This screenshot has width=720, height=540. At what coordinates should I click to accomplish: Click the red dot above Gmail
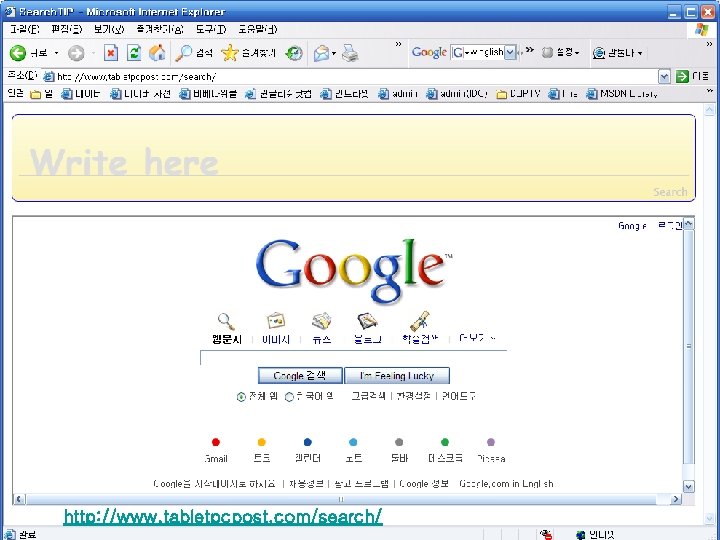216,442
